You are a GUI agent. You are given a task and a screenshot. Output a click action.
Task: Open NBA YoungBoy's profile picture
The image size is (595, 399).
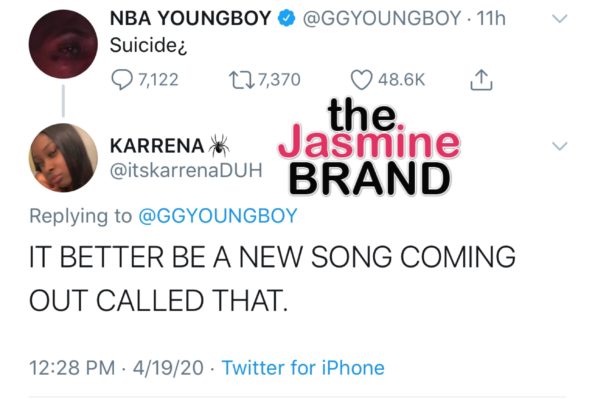coord(63,44)
